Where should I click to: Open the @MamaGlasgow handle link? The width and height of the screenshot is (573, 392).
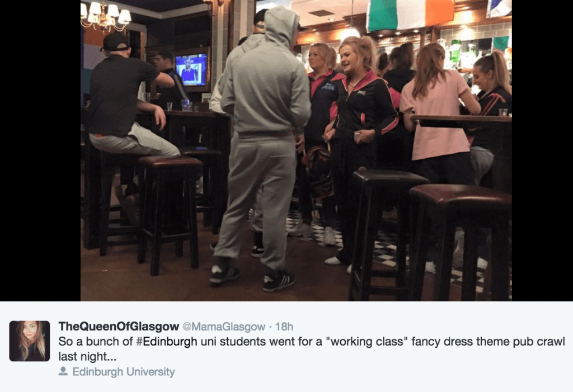pyautogui.click(x=224, y=327)
